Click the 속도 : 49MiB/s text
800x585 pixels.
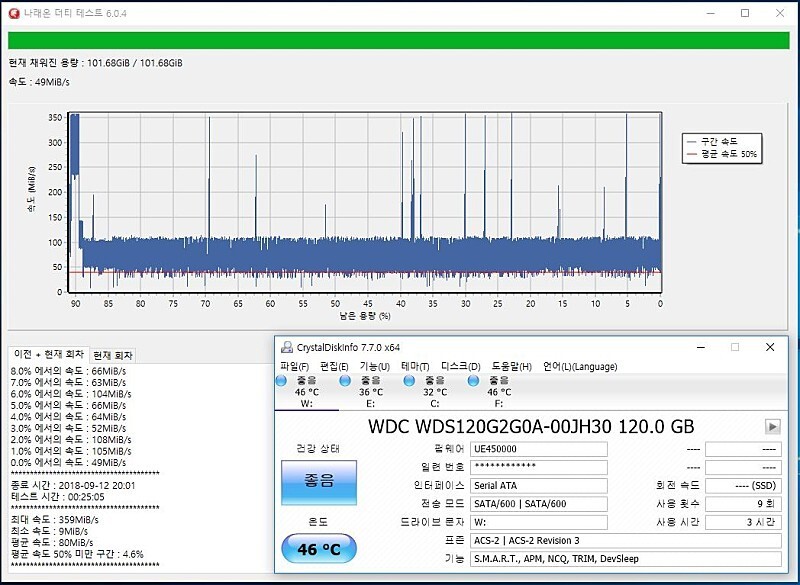(39, 82)
